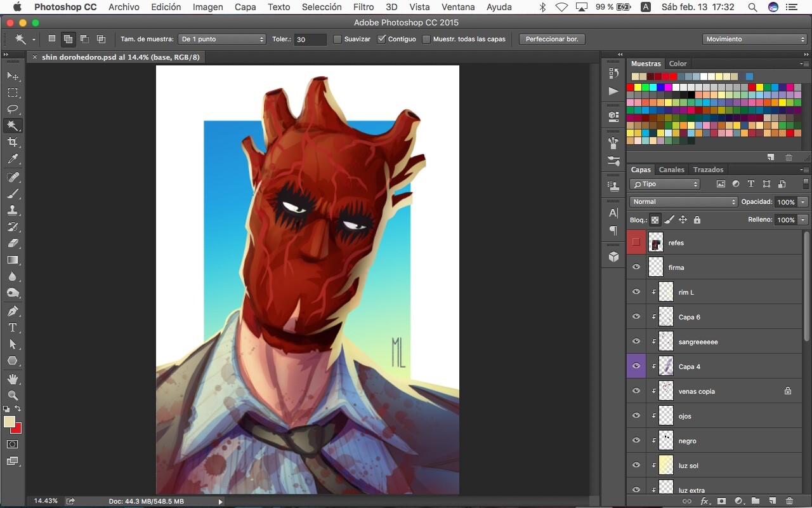Open the Opacidad slider dropdown arrow
The image size is (812, 508).
pos(803,202)
